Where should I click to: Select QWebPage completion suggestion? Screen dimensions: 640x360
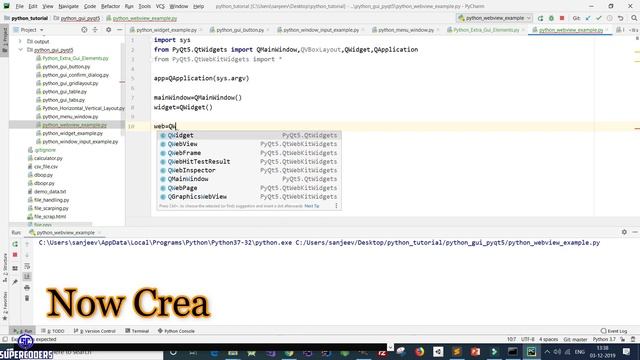tap(249, 188)
